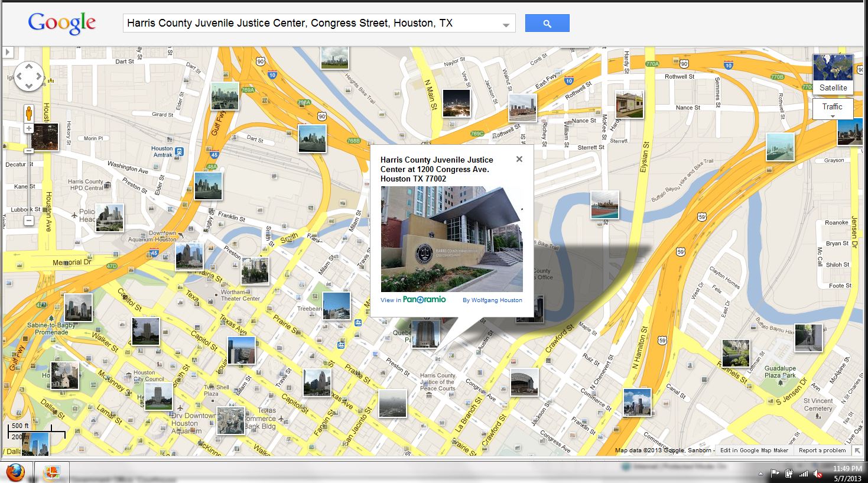Click the US 59 shield near Roanoke
This screenshot has height=483, width=868.
(x=702, y=217)
